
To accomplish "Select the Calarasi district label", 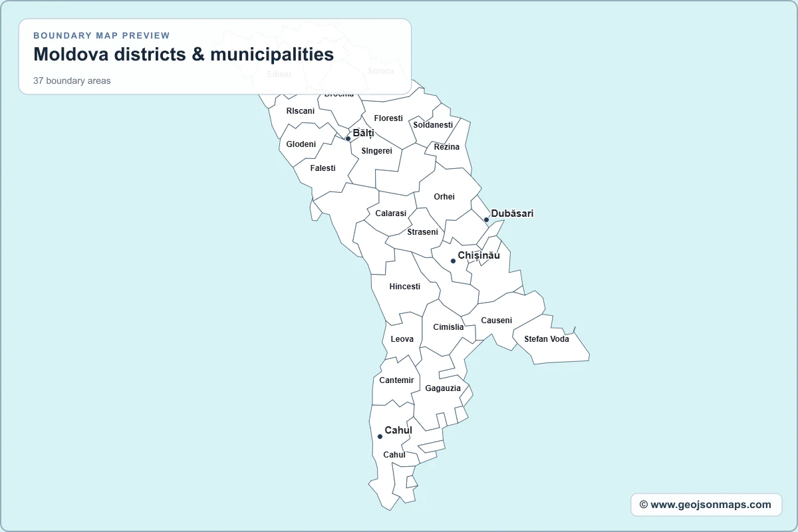I will click(x=391, y=213).
